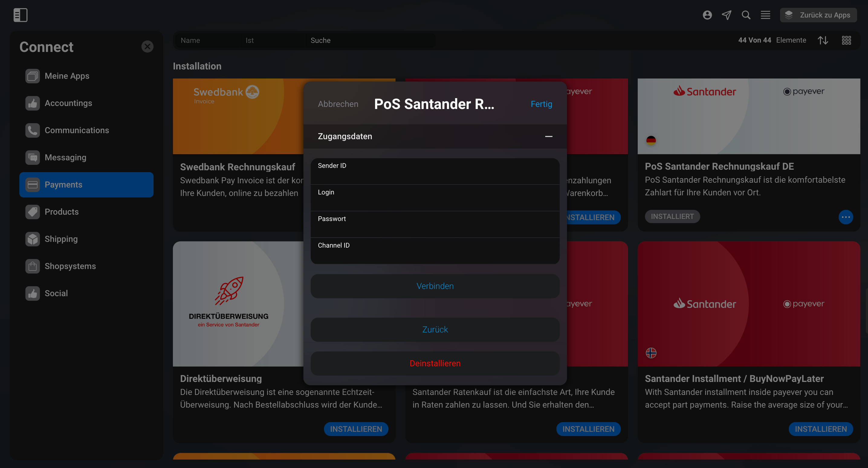Image resolution: width=868 pixels, height=468 pixels.
Task: Close the Connect sidebar panel
Action: point(147,46)
